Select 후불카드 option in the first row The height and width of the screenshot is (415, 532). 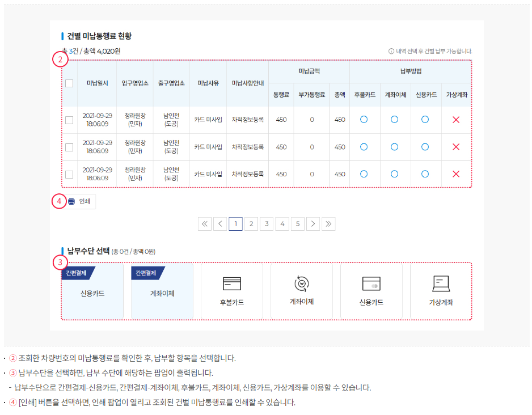click(364, 119)
